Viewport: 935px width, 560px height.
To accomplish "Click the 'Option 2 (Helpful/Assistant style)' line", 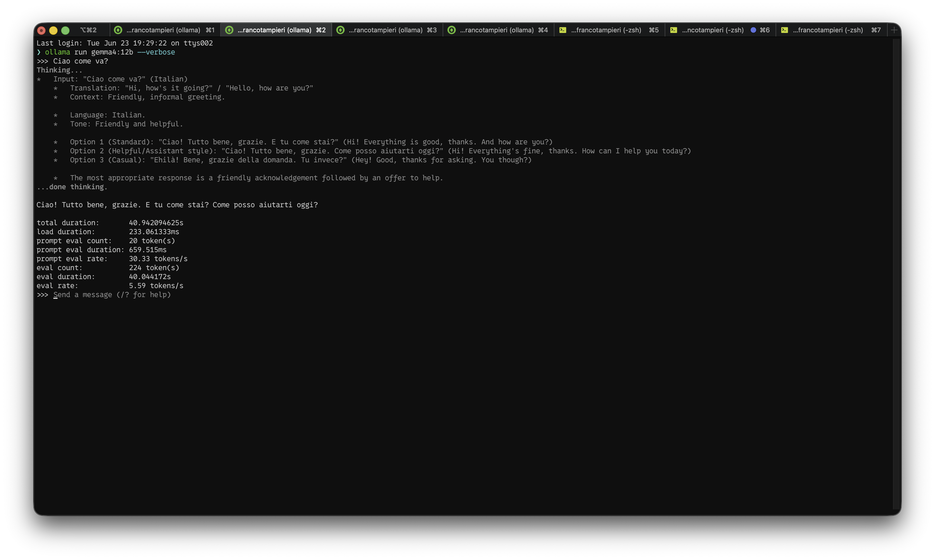I will (x=372, y=151).
